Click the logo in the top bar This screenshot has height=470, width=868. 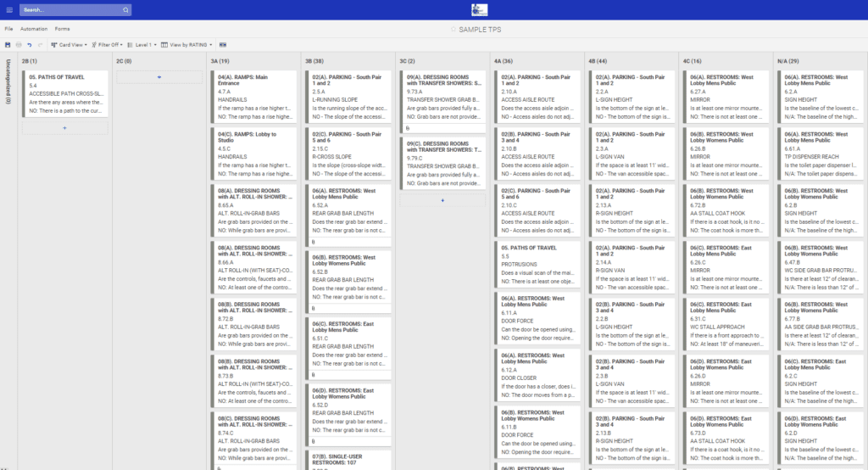[x=480, y=9]
